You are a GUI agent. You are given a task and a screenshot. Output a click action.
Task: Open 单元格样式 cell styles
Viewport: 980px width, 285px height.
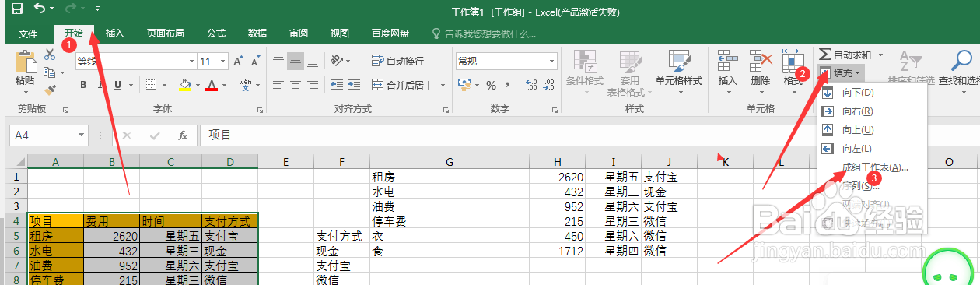(678, 72)
